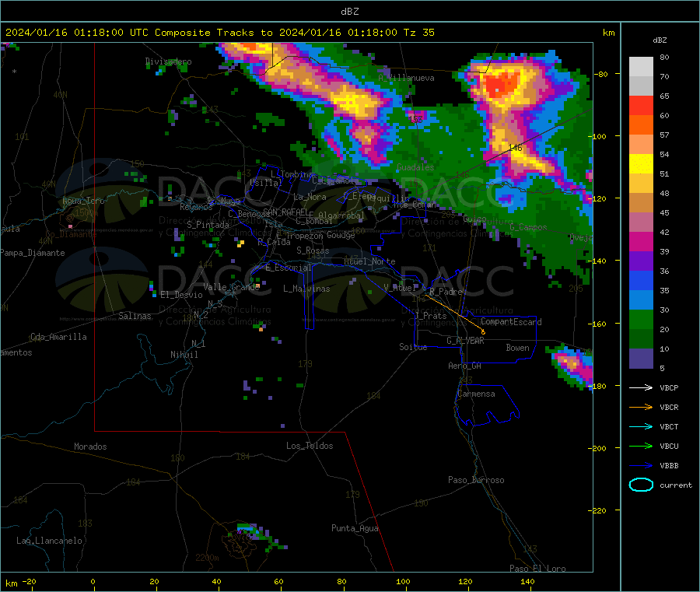Viewport: 700px width, 592px height.
Task: Select the orange storm track endpoint circle
Action: pyautogui.click(x=484, y=332)
